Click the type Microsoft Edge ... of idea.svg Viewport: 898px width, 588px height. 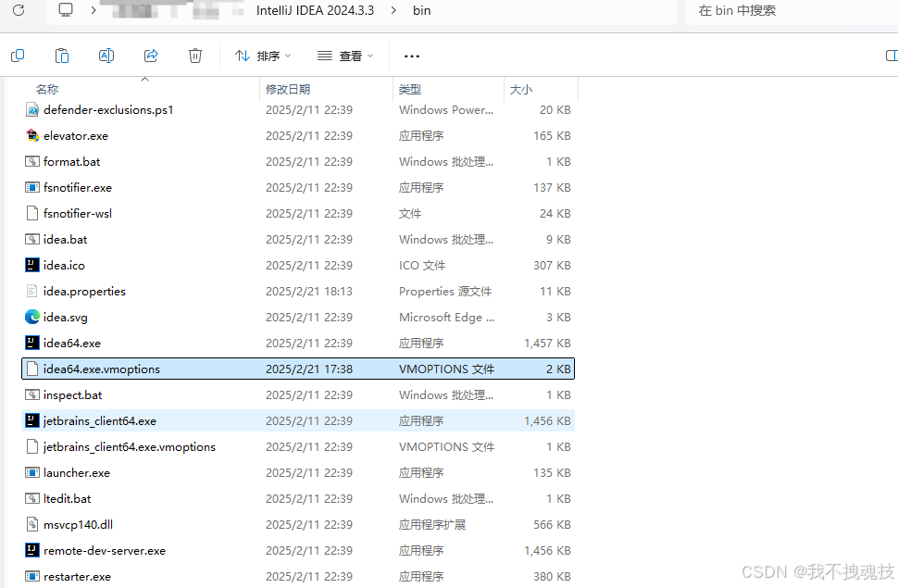[447, 318]
